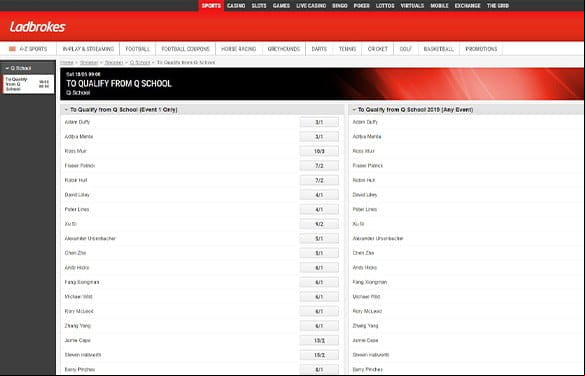Select Rory McLeod odds button
The width and height of the screenshot is (585, 376).
pyautogui.click(x=319, y=311)
